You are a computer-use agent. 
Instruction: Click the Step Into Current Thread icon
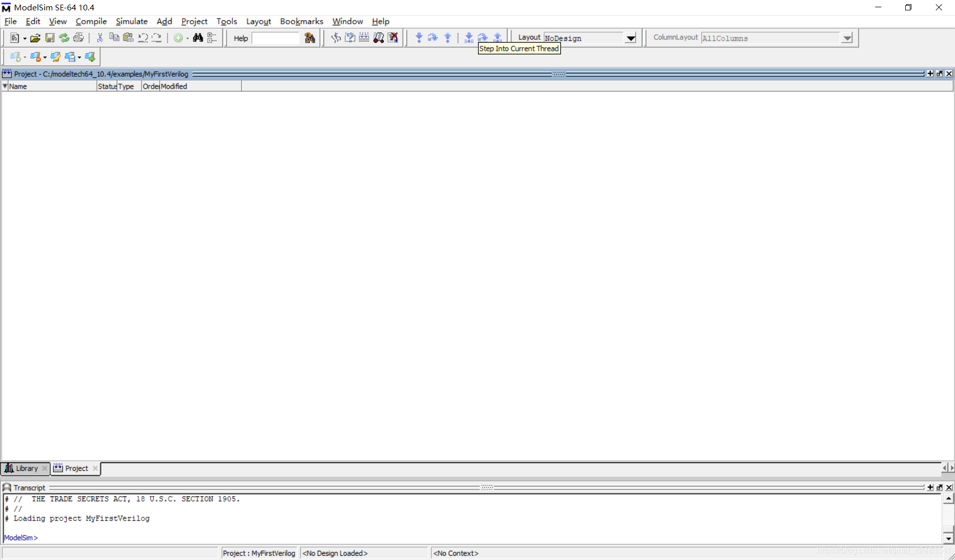point(469,38)
